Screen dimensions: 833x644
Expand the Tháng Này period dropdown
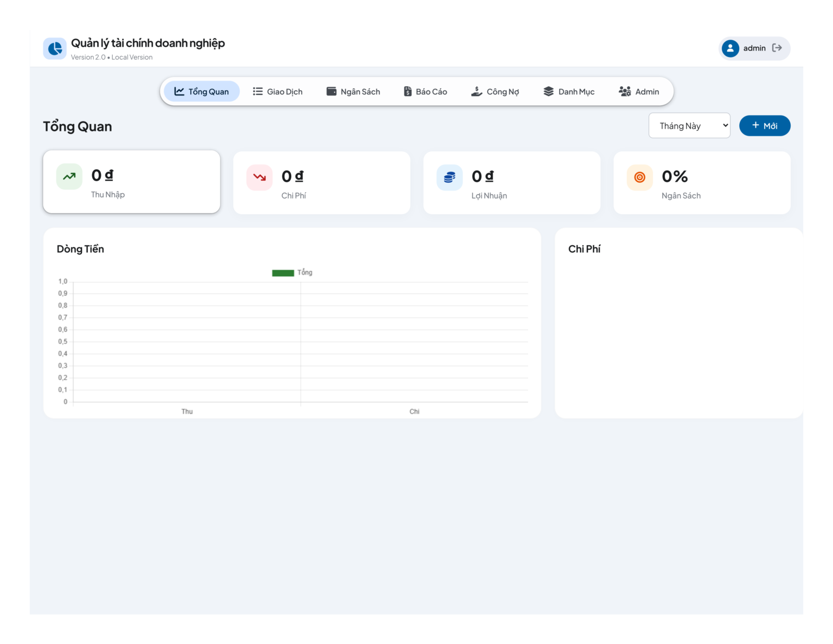pyautogui.click(x=689, y=126)
